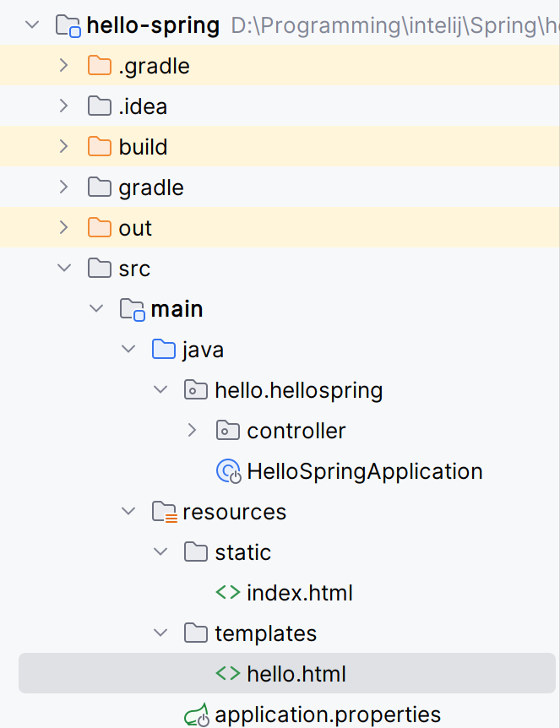Select the out folder
The width and height of the screenshot is (560, 728).
[135, 228]
